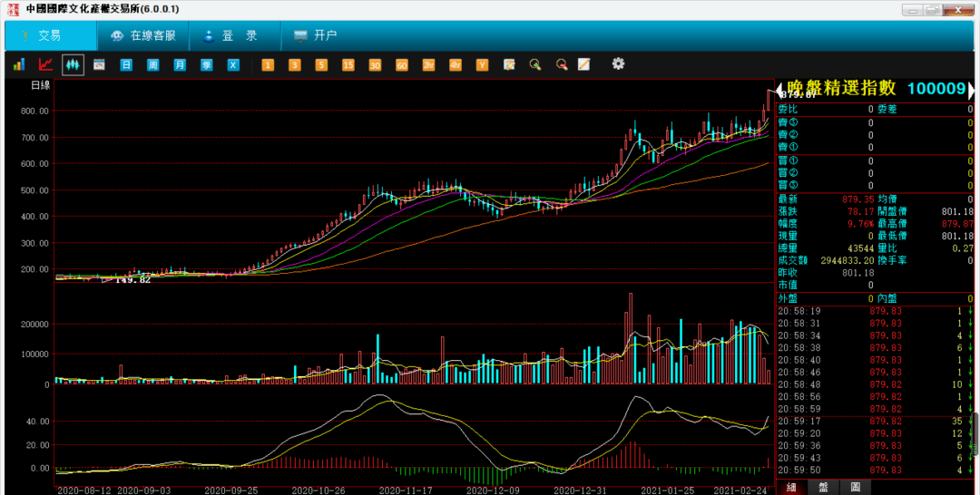The width and height of the screenshot is (980, 495).
Task: Switch to the 圖 chart tab
Action: click(855, 488)
